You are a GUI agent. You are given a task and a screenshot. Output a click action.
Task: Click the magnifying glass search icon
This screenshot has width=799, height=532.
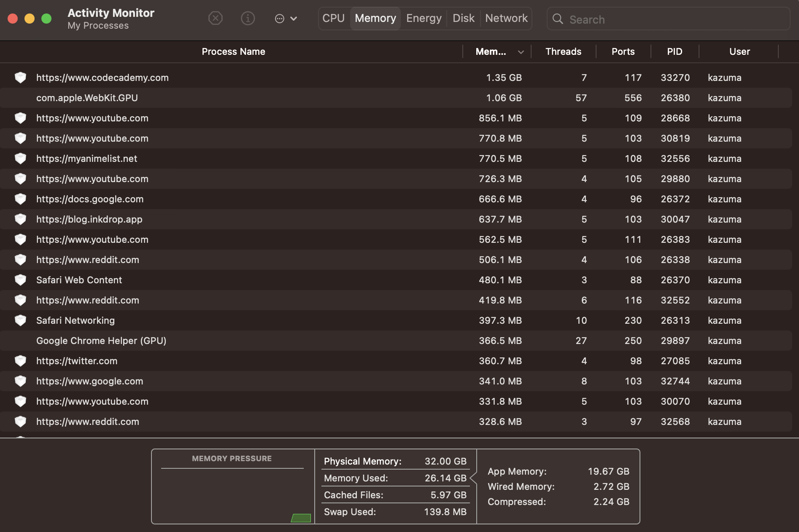(558, 19)
